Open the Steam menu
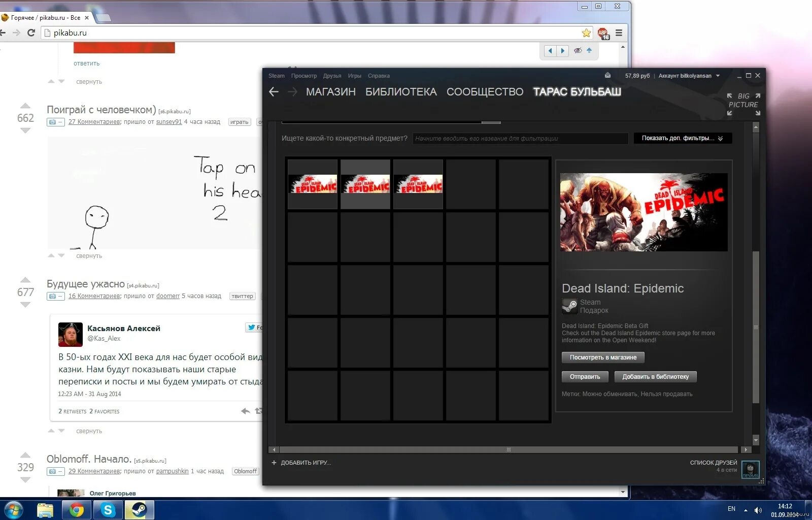The width and height of the screenshot is (812, 520). pyautogui.click(x=277, y=76)
